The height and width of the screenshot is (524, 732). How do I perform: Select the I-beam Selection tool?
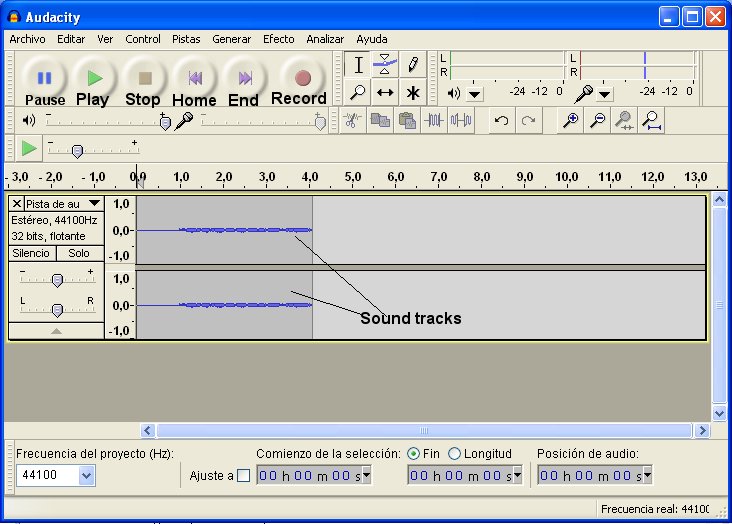(358, 64)
